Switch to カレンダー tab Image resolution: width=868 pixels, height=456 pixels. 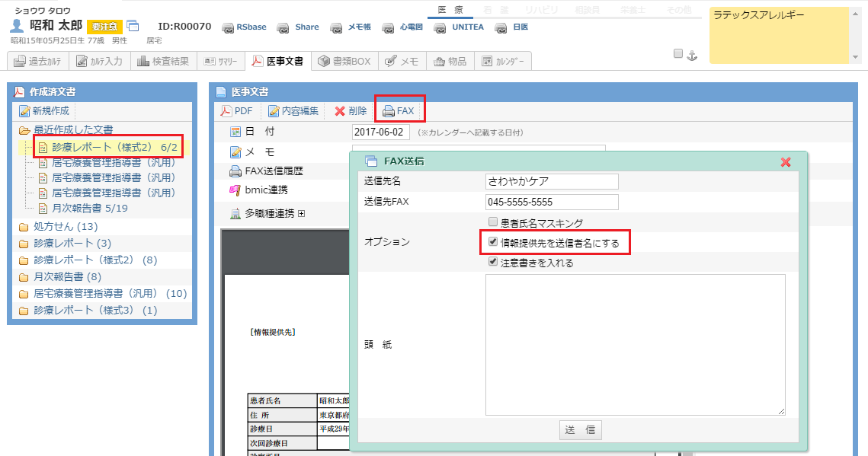point(503,61)
